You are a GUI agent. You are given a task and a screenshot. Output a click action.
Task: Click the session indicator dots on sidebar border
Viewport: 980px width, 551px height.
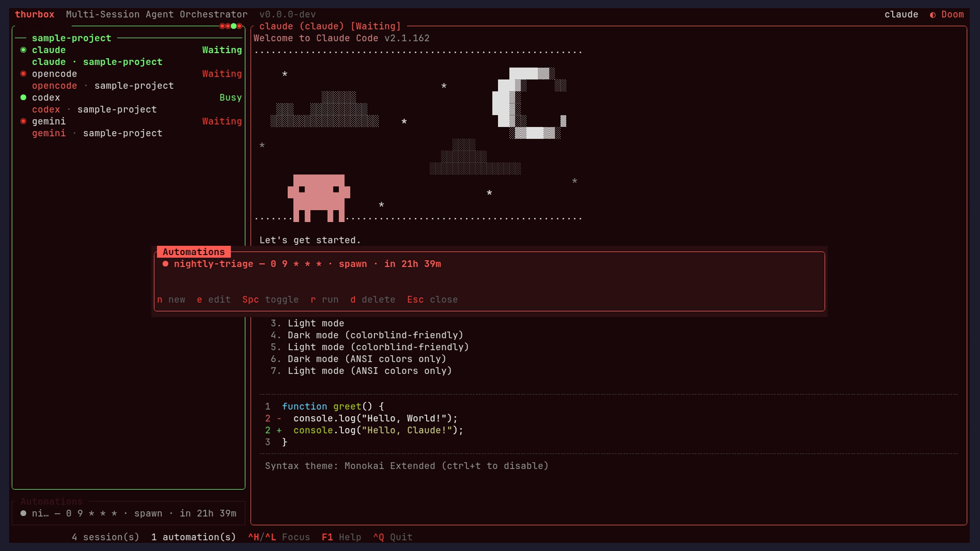[231, 26]
